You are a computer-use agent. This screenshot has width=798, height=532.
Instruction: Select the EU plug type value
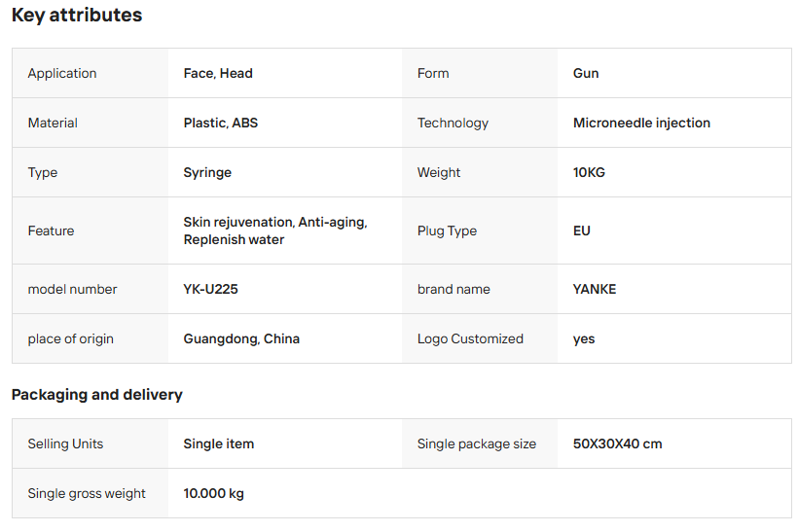(x=582, y=231)
